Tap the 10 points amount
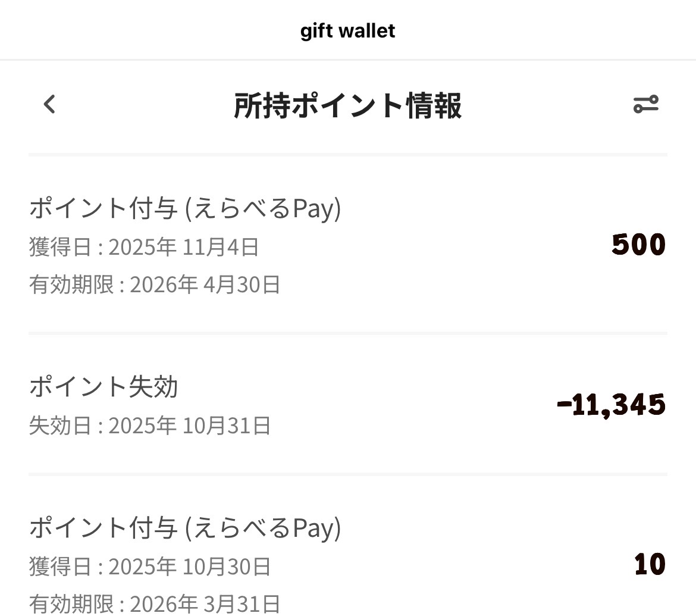Viewport: 696px width, 616px height. coord(650,565)
